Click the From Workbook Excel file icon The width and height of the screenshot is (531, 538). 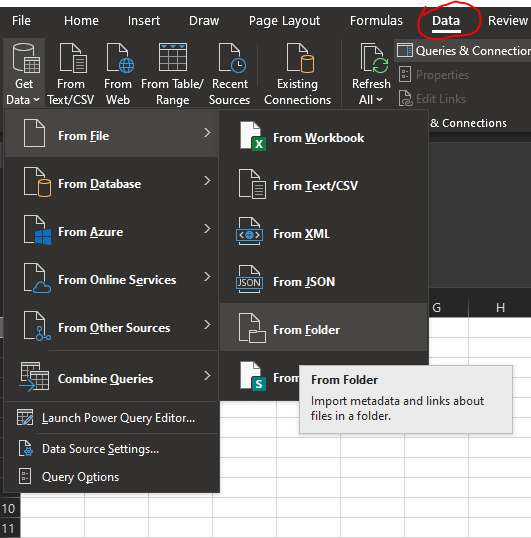253,136
